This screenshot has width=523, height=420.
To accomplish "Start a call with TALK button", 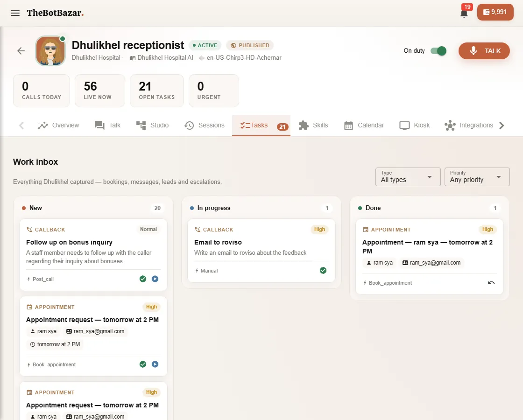I will [484, 51].
